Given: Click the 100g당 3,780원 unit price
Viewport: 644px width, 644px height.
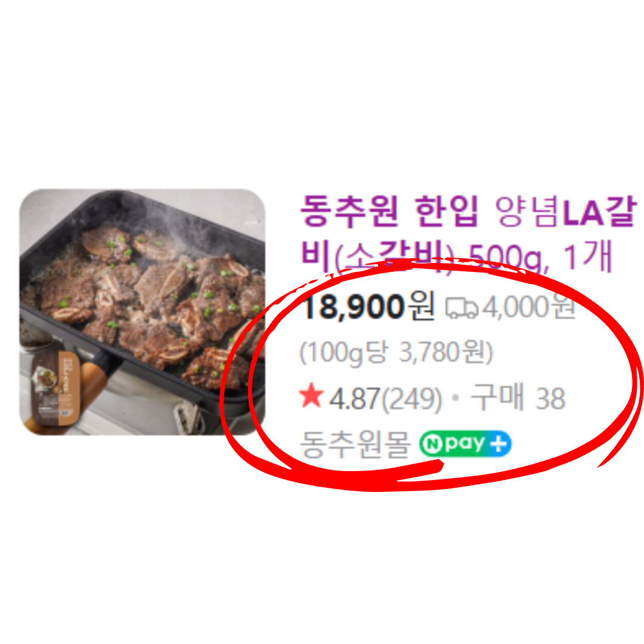Looking at the screenshot, I should tap(396, 352).
